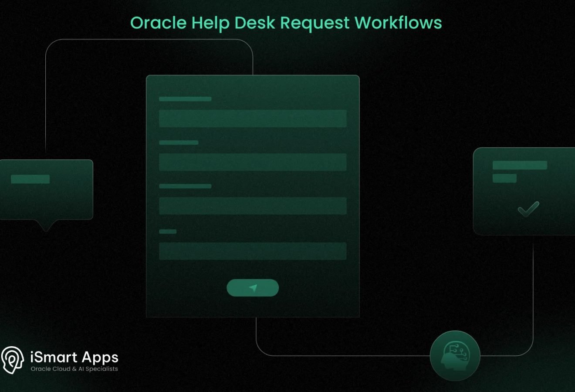Click the "Oracle Help Desk Request Workflows" heading
The width and height of the screenshot is (575, 392).
click(x=286, y=23)
